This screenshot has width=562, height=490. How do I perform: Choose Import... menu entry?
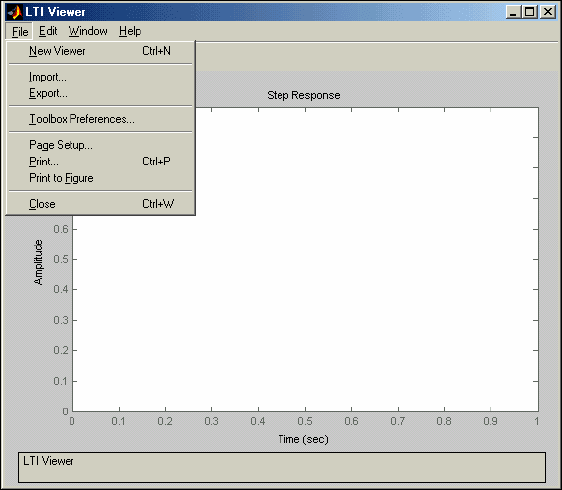(100, 77)
